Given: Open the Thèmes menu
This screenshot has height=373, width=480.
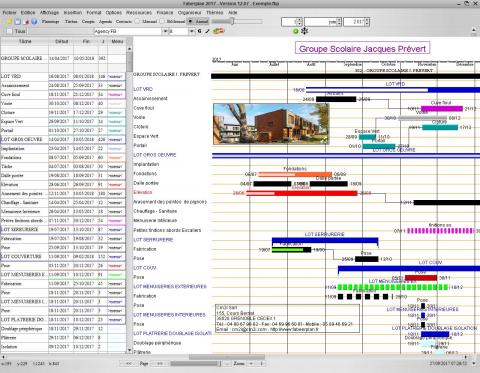Looking at the screenshot, I should pos(215,12).
